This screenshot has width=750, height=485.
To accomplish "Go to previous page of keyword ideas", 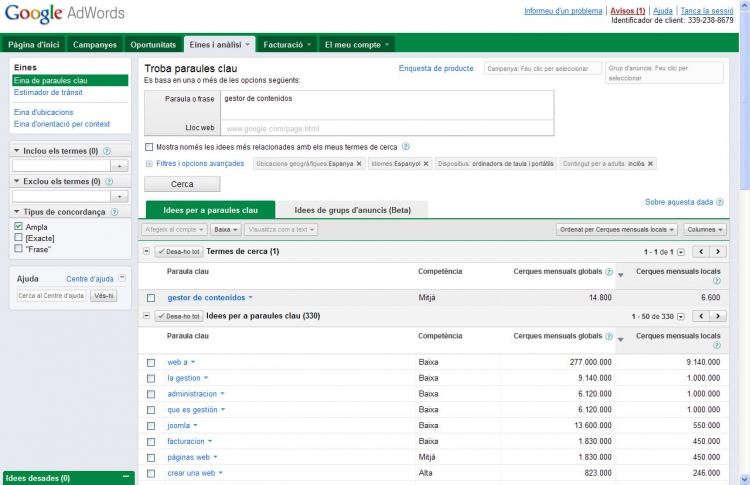I will (701, 316).
